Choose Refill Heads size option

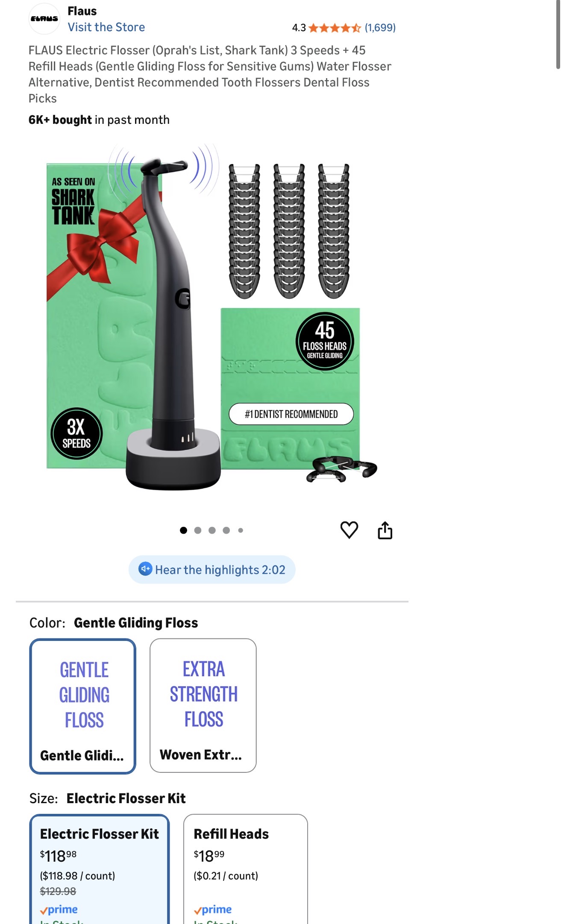point(246,869)
